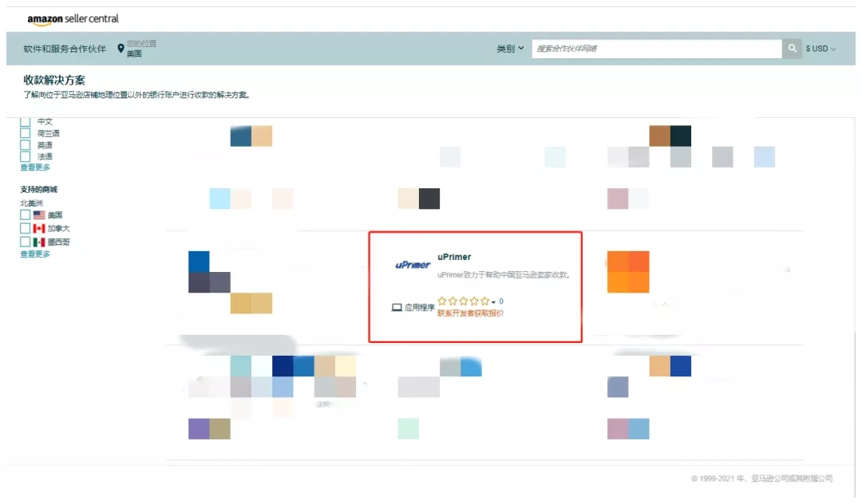
Task: Click the magnifier search button
Action: point(792,49)
